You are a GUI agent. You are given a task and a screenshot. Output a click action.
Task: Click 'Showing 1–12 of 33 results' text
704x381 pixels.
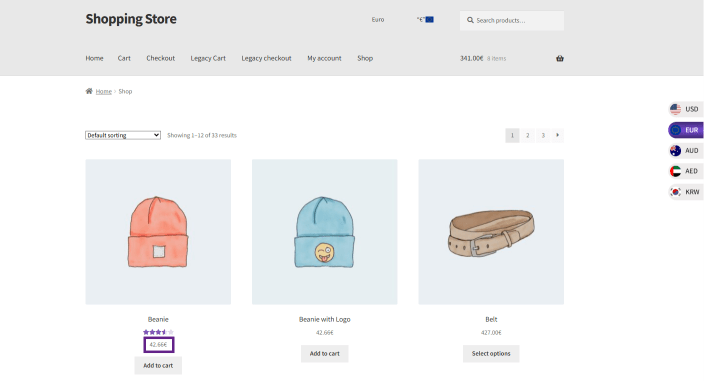[202, 136]
